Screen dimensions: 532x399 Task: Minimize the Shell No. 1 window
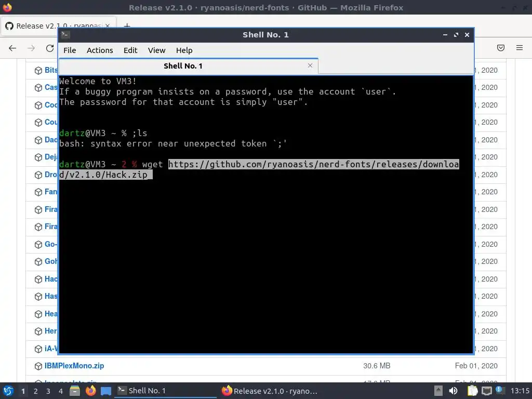pos(445,35)
